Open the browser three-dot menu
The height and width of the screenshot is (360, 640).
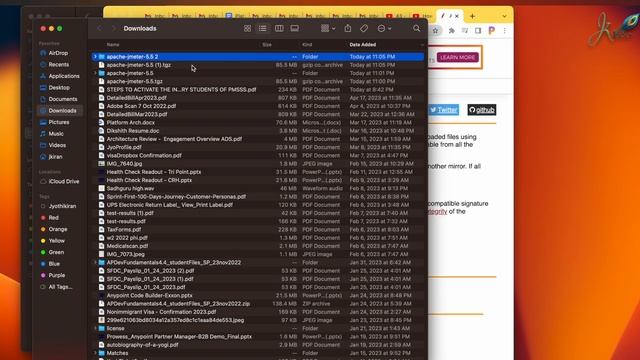point(504,31)
